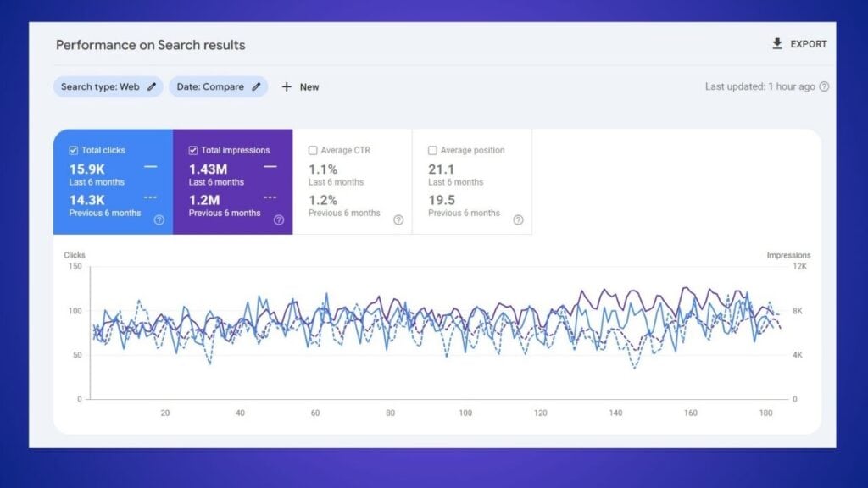Open the Search type: Web filter
The image size is (868, 488).
108,86
